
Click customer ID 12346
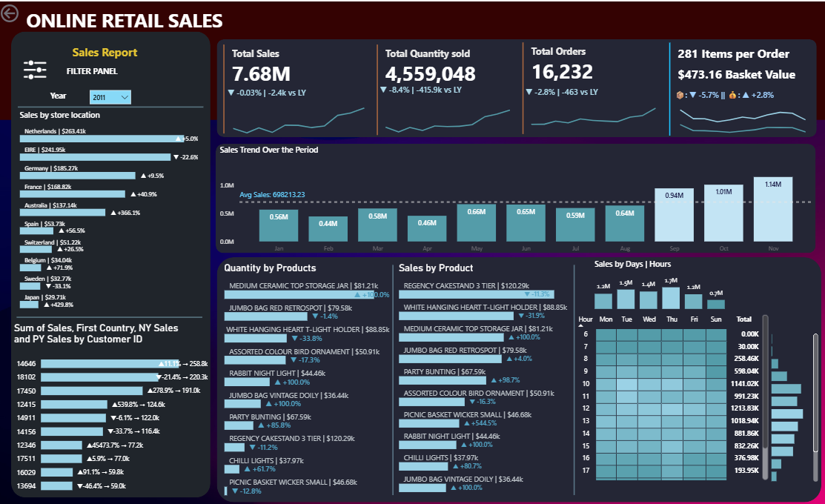point(26,445)
